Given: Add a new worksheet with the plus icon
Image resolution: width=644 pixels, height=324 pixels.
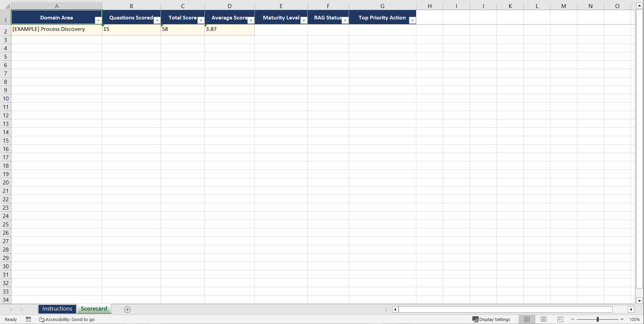Looking at the screenshot, I should coord(127,309).
